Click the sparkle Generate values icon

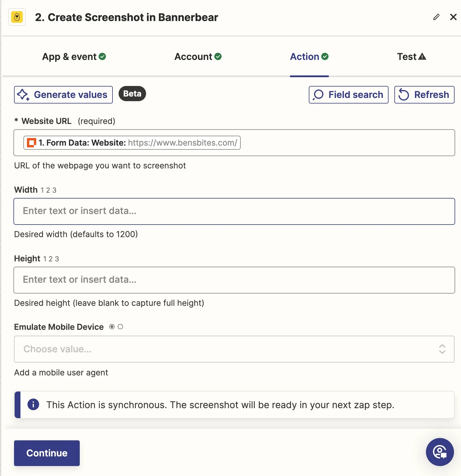coord(23,95)
